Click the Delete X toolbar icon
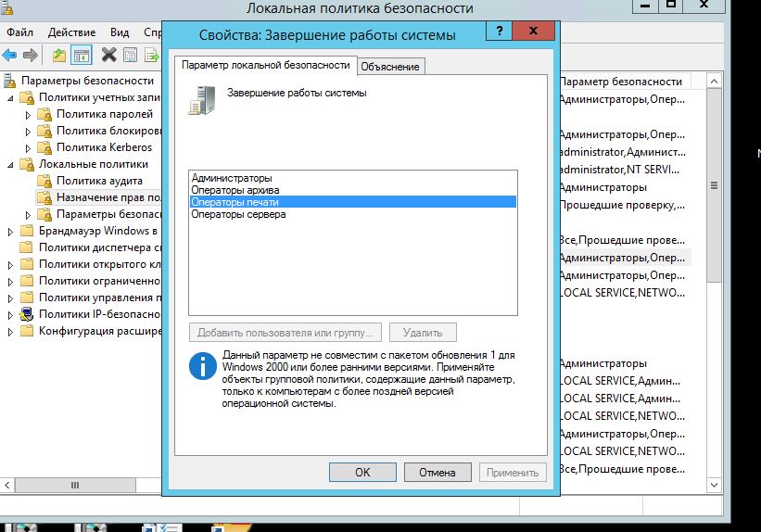This screenshot has height=532, width=761. (108, 55)
